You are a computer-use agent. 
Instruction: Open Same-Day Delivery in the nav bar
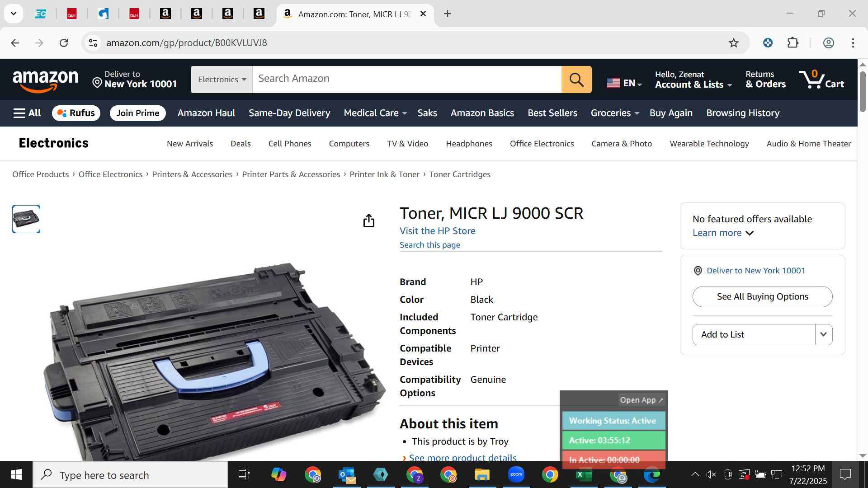[289, 113]
